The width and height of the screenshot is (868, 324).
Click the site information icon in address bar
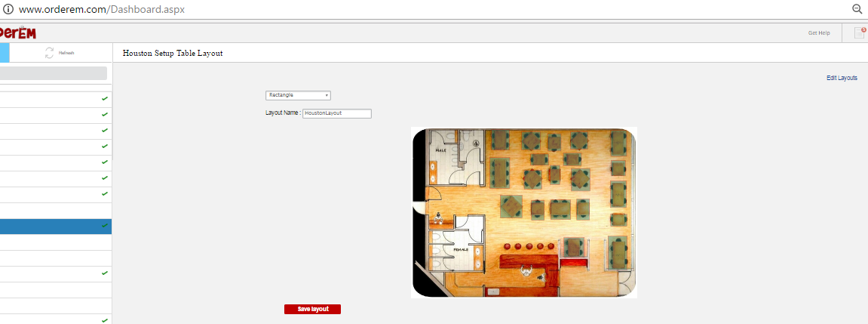8,10
